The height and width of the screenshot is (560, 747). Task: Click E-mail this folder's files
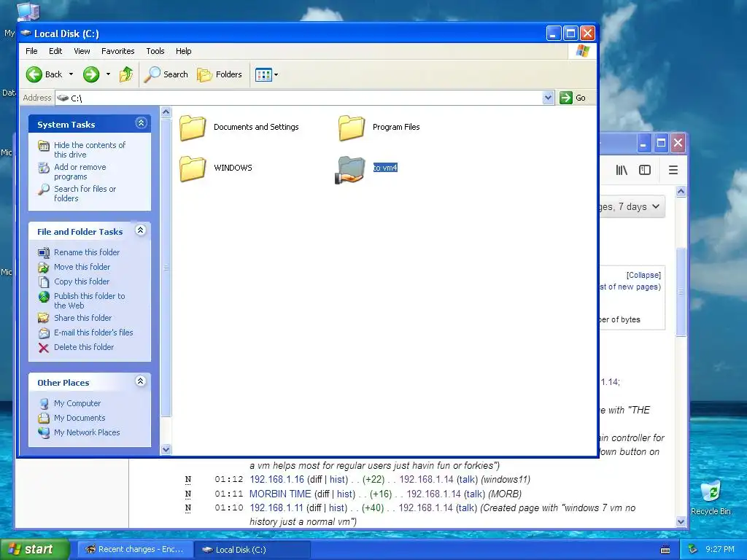pos(93,332)
